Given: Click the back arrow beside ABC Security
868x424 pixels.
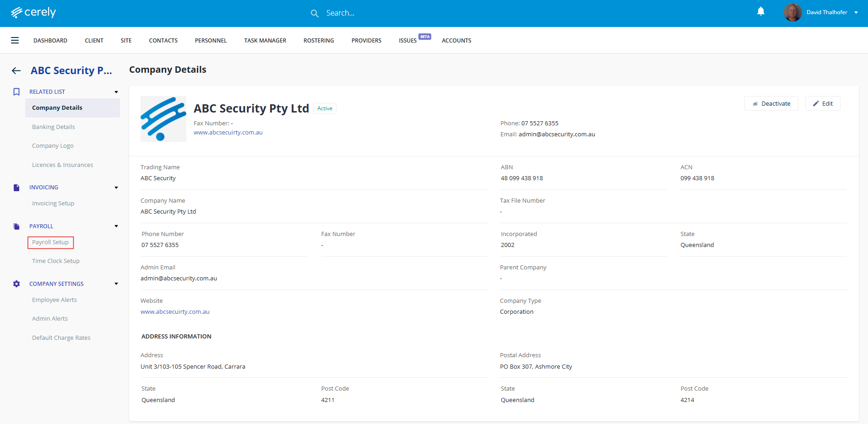Looking at the screenshot, I should [16, 70].
